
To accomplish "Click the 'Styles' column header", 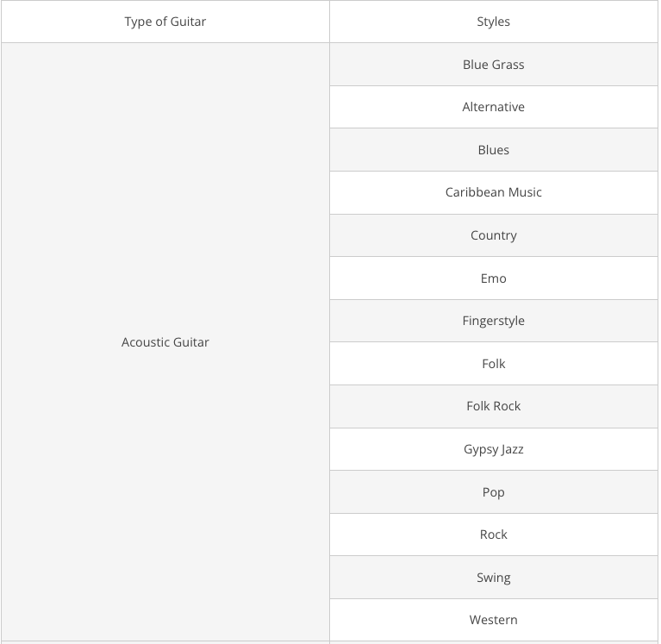I will pos(493,22).
